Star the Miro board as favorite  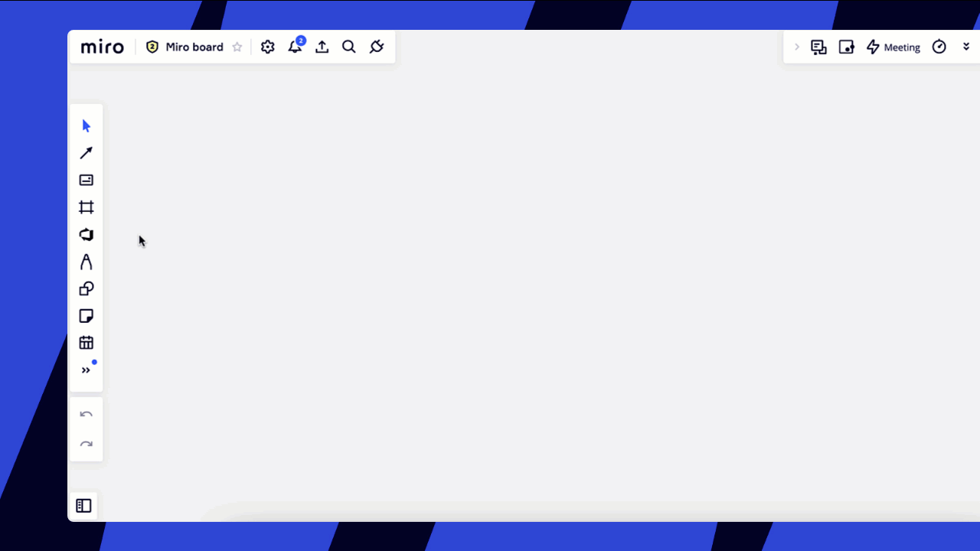(237, 47)
